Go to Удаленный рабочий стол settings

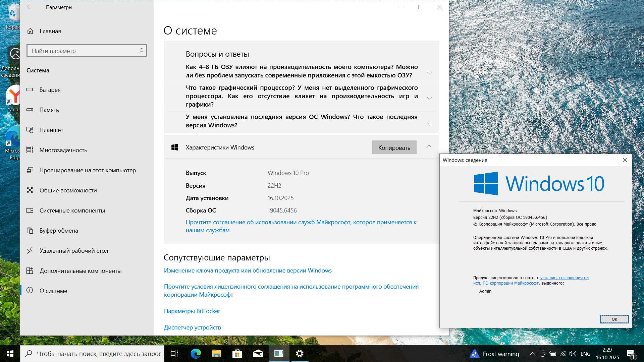[73, 251]
